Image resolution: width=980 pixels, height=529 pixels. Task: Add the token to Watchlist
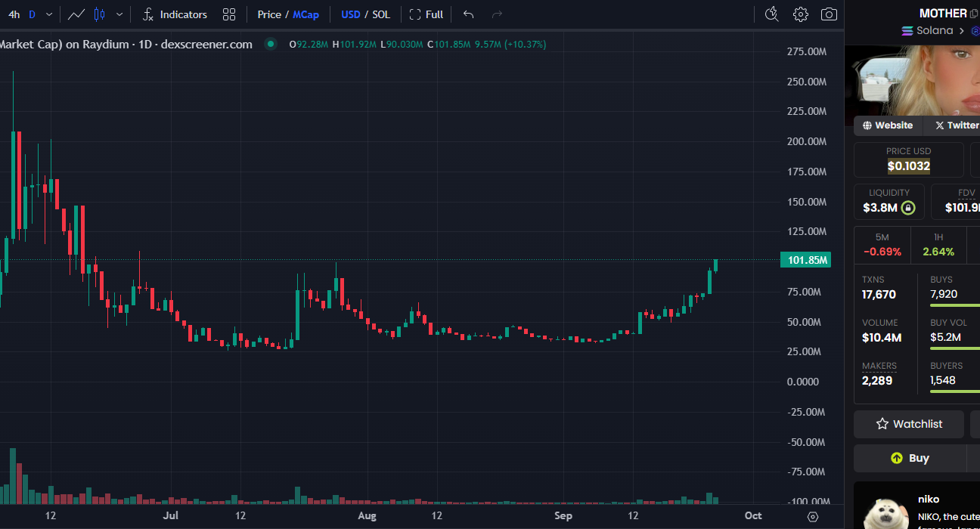pyautogui.click(x=909, y=424)
